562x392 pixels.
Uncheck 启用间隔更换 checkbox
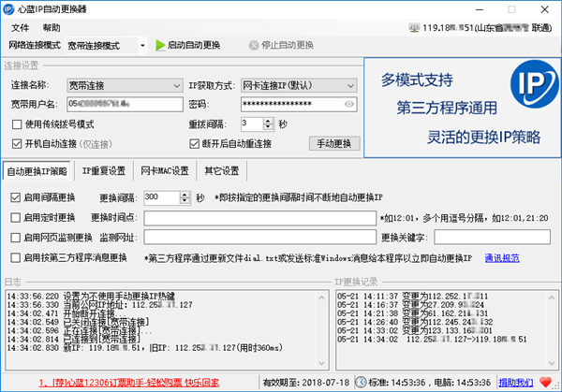tap(15, 197)
